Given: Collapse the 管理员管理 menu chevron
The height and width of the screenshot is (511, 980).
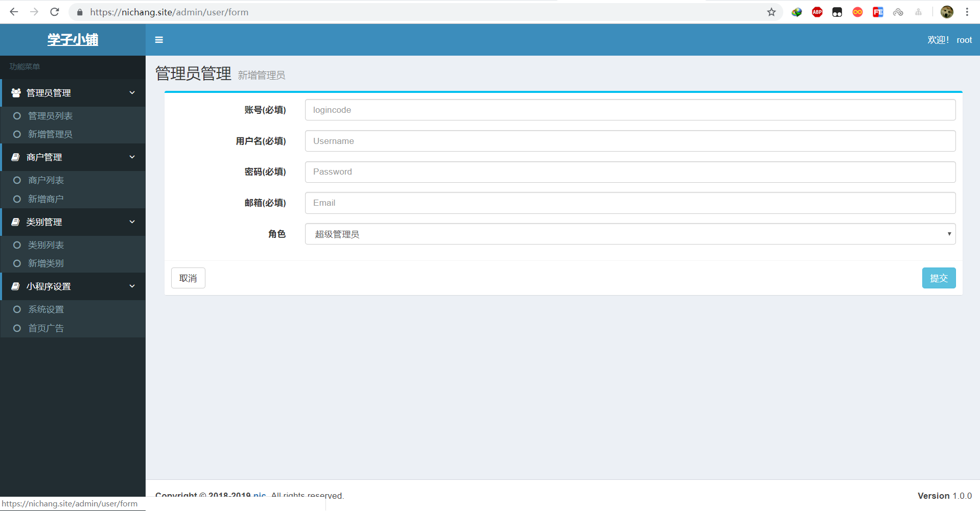Looking at the screenshot, I should coord(132,93).
